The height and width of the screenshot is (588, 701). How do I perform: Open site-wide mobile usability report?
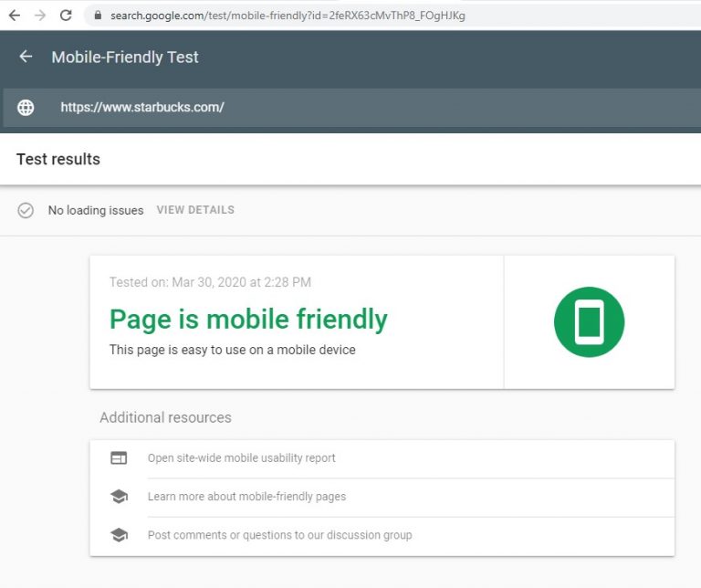[242, 458]
